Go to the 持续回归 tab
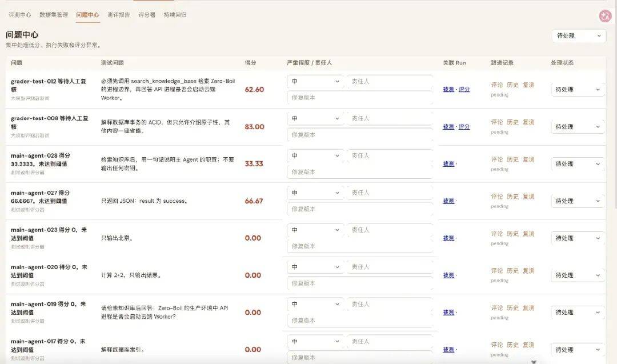The image size is (617, 364). coord(175,14)
